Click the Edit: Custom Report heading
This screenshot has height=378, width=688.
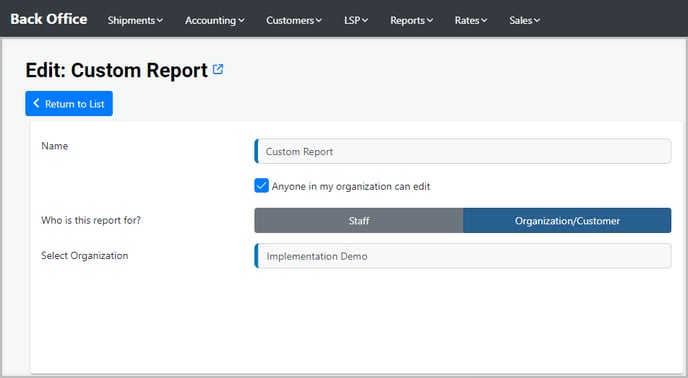click(x=116, y=70)
